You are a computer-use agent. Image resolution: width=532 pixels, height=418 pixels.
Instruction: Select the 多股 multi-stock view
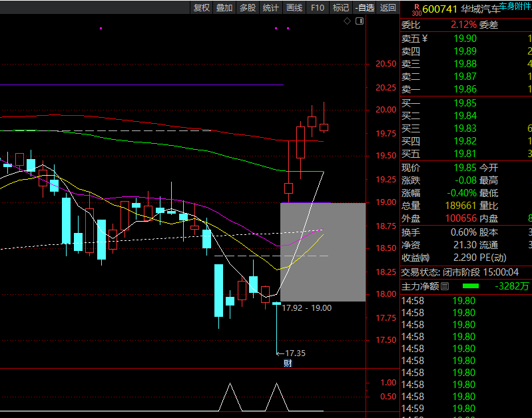tap(248, 7)
